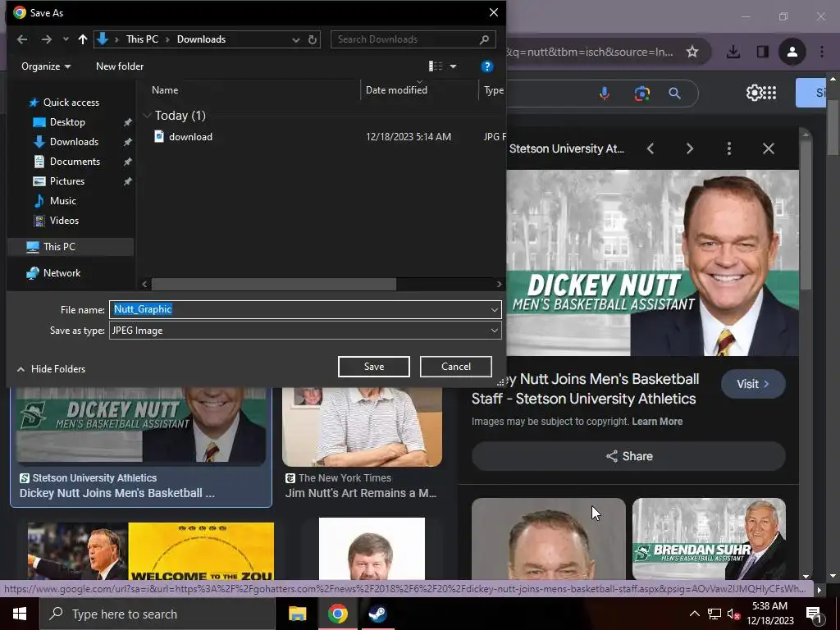The image size is (840, 630).
Task: Collapse the Today (1) group
Action: pos(148,116)
